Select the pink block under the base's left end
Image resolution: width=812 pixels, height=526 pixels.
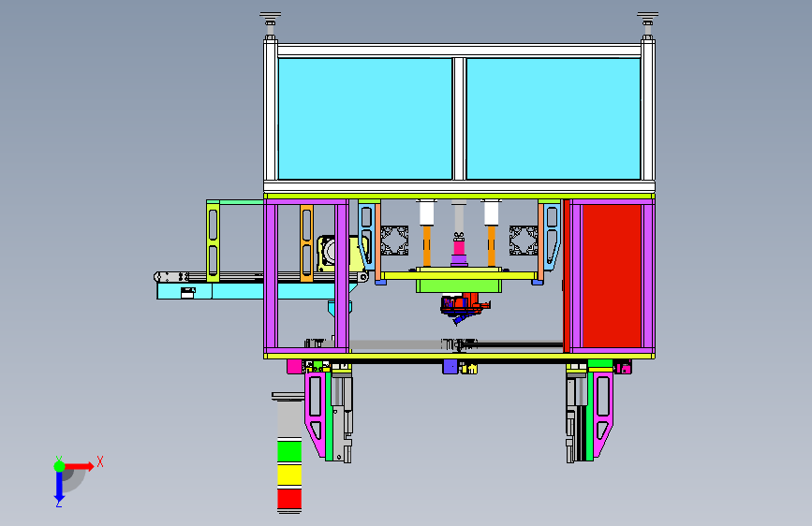coord(294,367)
